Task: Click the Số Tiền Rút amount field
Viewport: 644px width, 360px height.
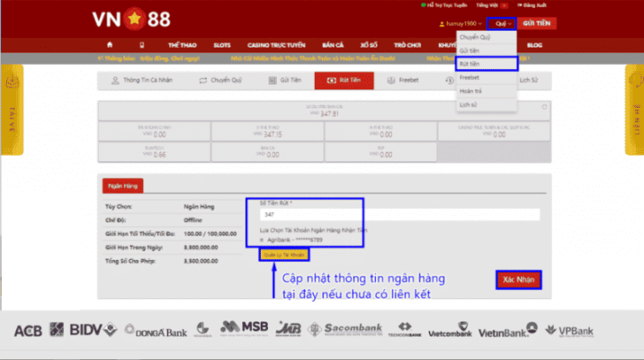Action: tap(399, 214)
